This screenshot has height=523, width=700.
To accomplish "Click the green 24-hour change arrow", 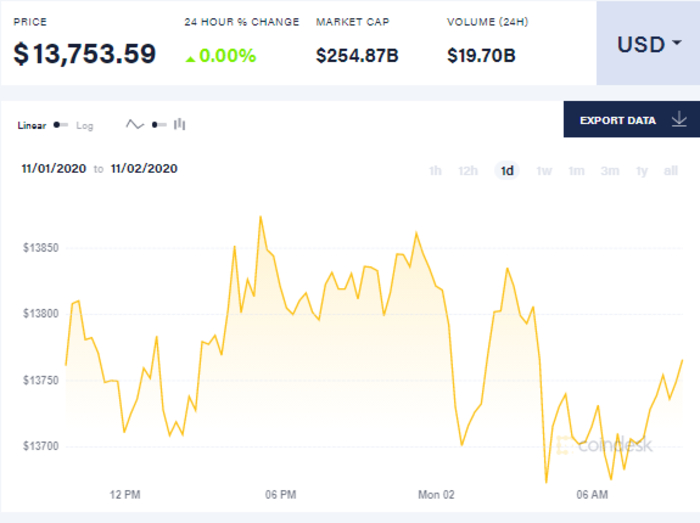I will click(190, 57).
